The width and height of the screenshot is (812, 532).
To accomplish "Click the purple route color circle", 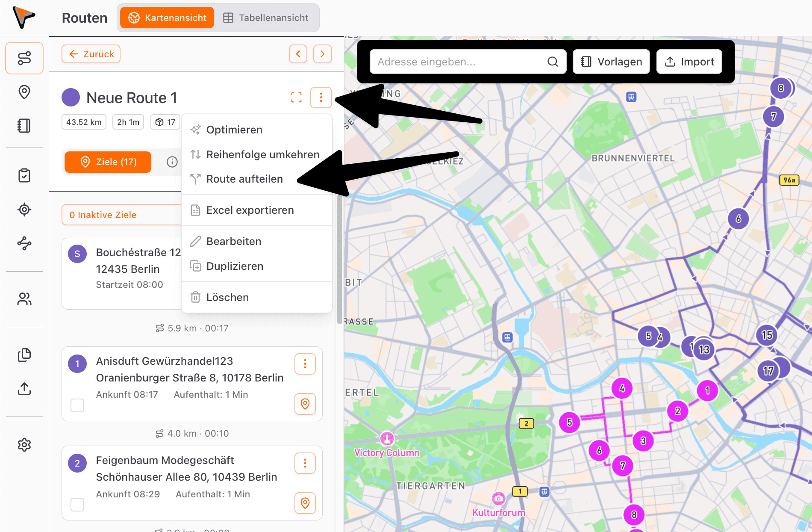I will pyautogui.click(x=71, y=98).
